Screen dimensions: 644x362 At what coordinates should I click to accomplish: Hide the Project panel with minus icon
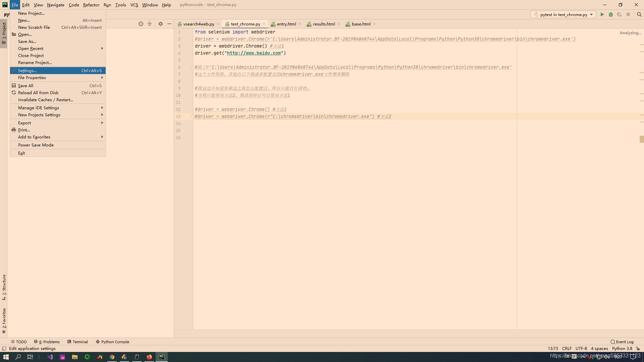coord(169,24)
